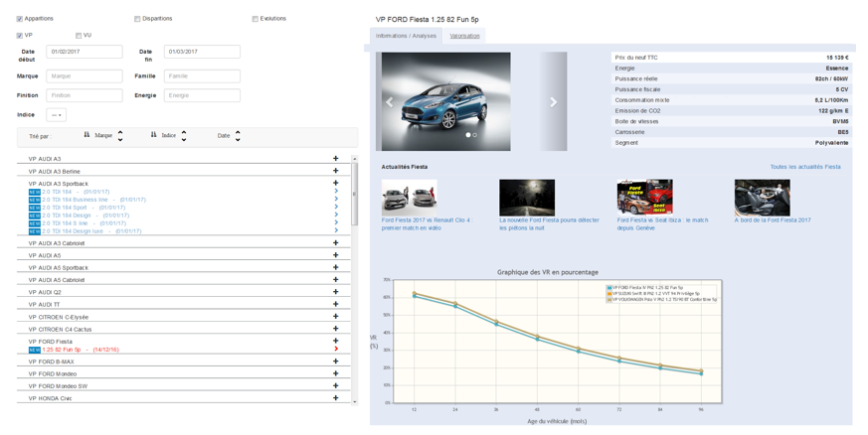Expand VP AUDI A5 Cabriolet row
868x435 pixels.
335,280
